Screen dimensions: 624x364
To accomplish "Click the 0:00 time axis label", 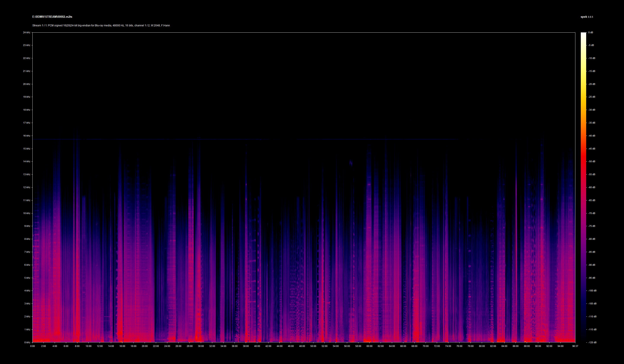I will pos(32,346).
